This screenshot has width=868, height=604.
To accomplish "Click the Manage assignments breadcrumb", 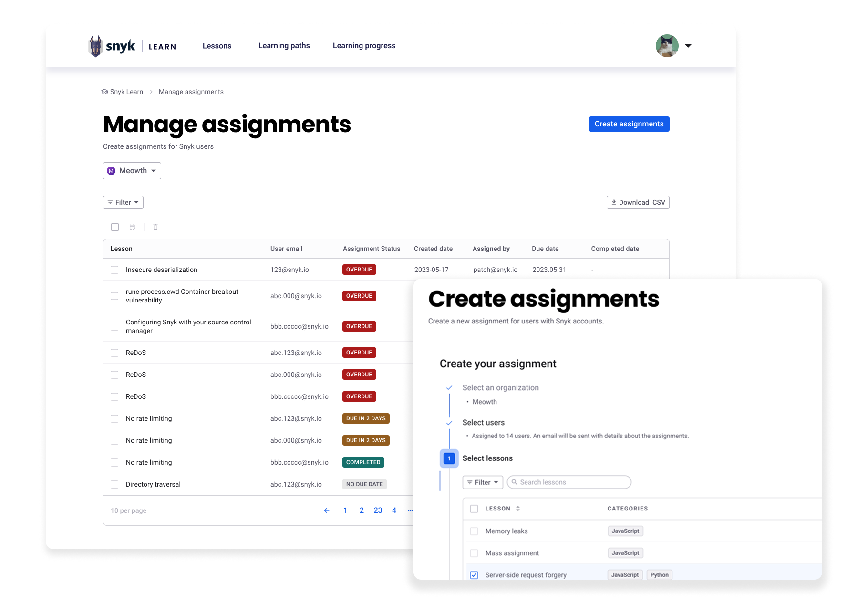I will point(191,92).
